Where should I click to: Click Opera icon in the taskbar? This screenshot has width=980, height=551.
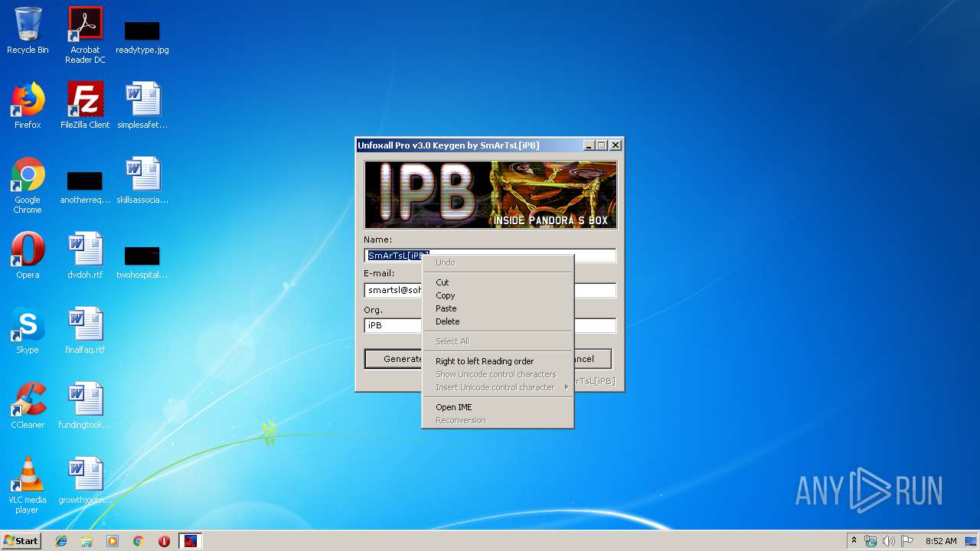[164, 541]
